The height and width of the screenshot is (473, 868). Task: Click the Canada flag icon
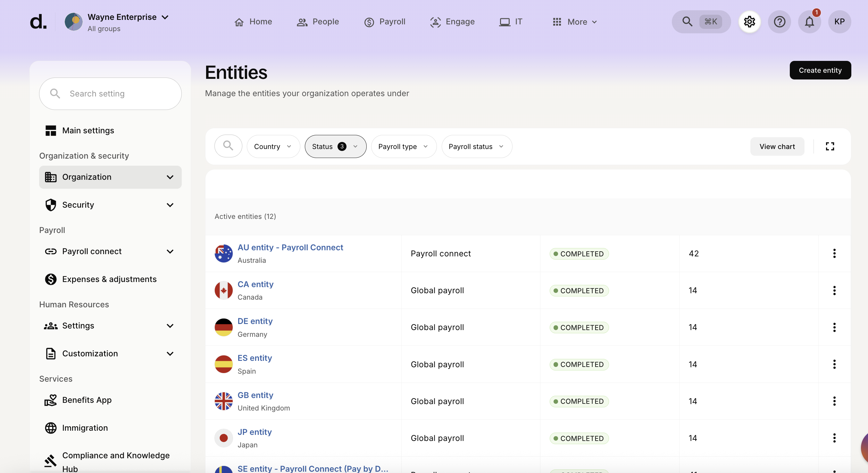pyautogui.click(x=224, y=290)
